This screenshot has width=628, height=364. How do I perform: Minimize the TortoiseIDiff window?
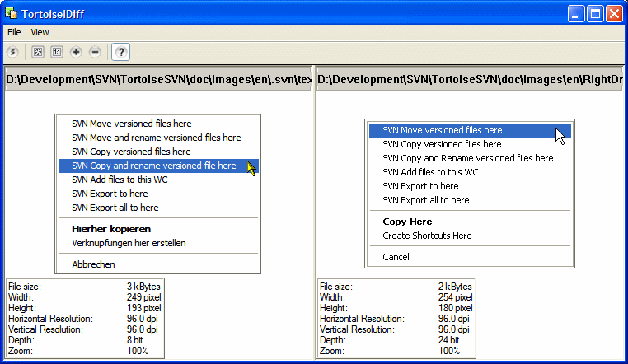(576, 14)
